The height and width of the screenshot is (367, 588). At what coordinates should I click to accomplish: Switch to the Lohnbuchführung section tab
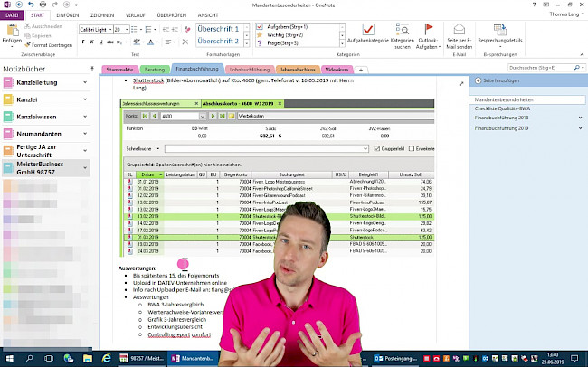[250, 69]
